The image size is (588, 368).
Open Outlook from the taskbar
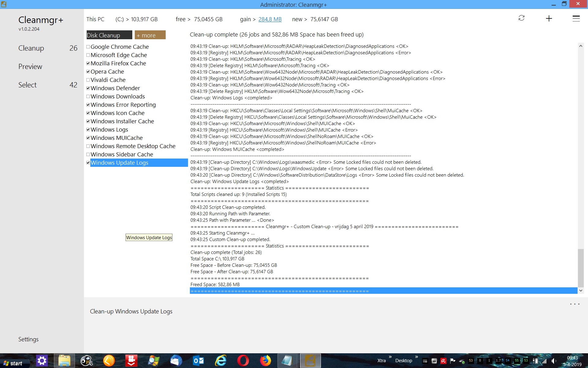(198, 361)
